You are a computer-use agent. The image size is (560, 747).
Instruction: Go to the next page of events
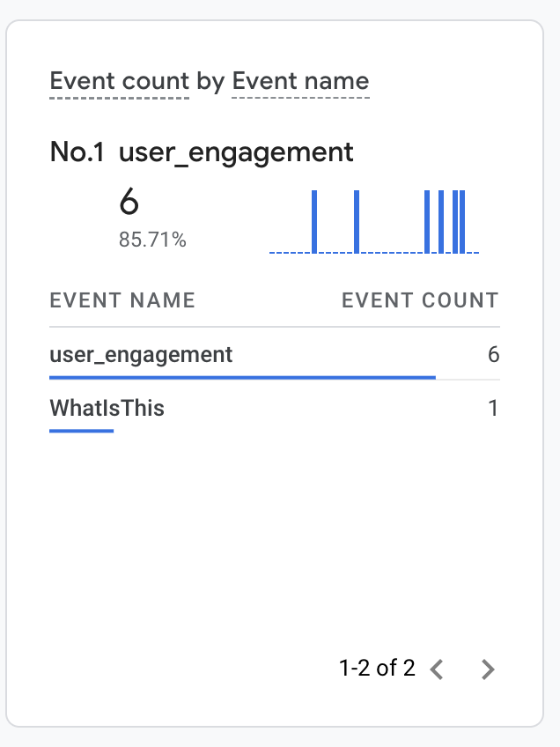click(488, 669)
